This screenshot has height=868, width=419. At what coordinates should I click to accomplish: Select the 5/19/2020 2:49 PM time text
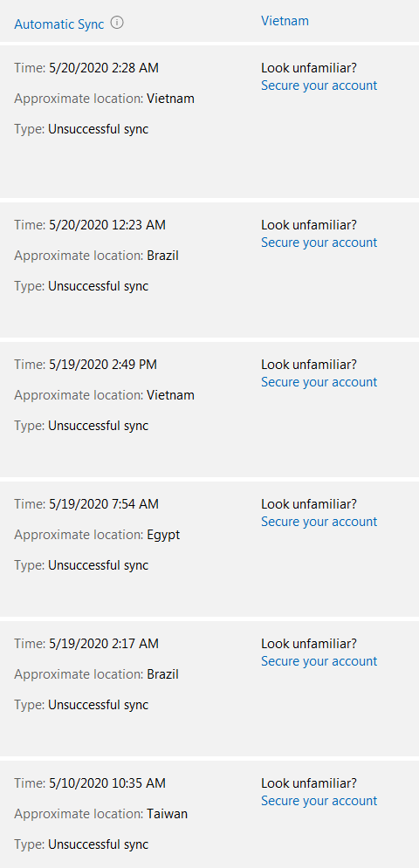click(103, 365)
